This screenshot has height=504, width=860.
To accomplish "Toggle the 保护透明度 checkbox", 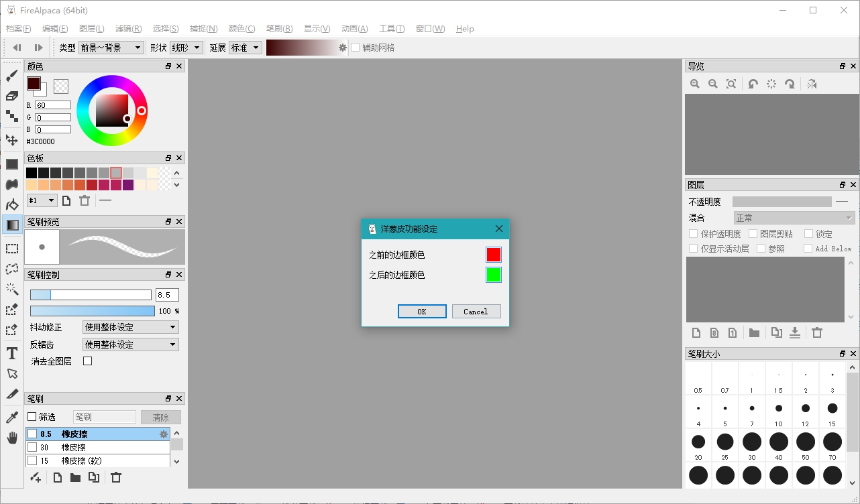I will [x=694, y=234].
